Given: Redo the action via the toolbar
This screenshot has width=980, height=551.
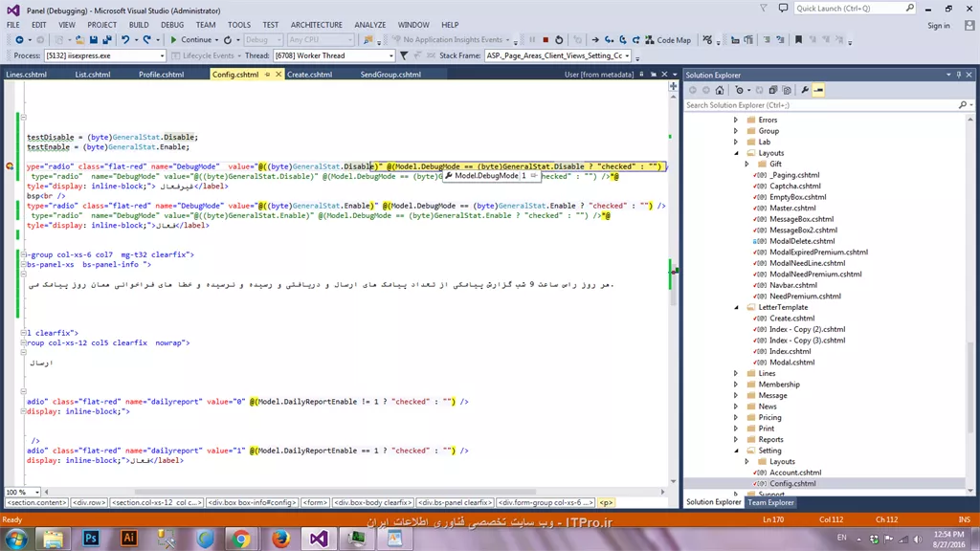Looking at the screenshot, I should (146, 40).
